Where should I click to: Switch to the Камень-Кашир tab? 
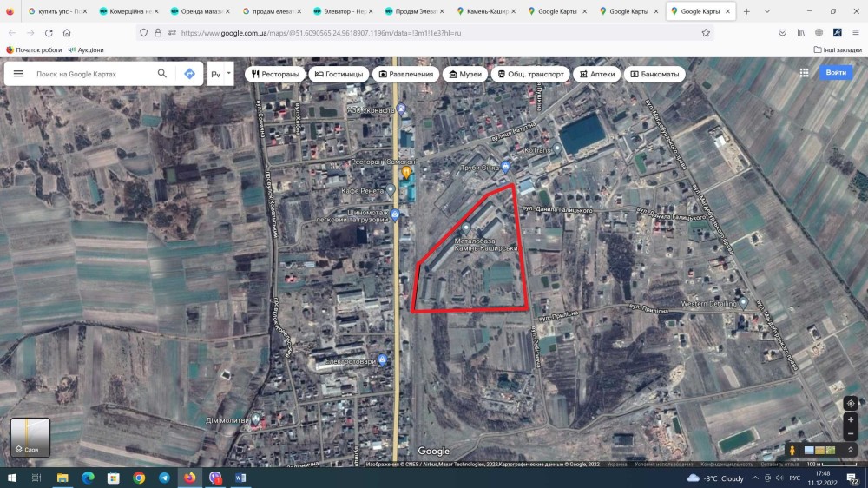[486, 11]
